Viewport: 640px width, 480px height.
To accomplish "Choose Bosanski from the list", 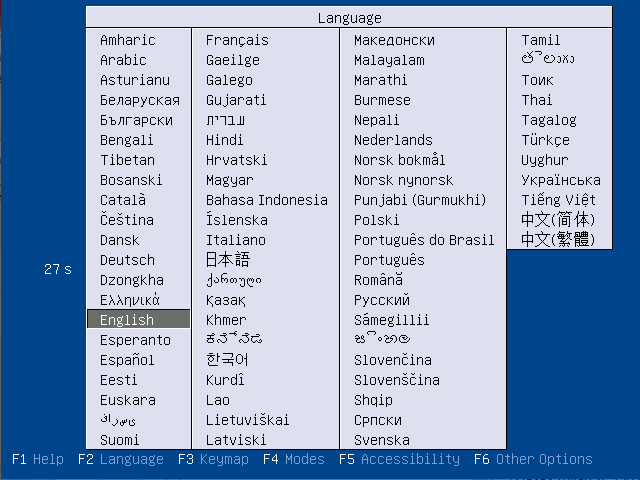I will click(131, 180).
